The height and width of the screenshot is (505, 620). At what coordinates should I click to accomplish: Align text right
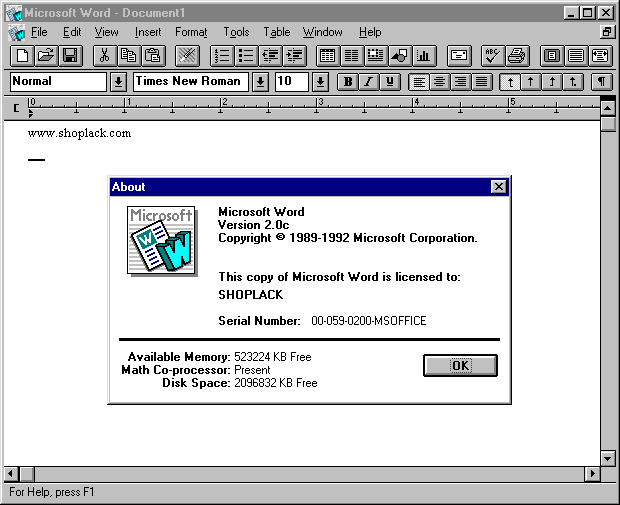click(x=461, y=82)
